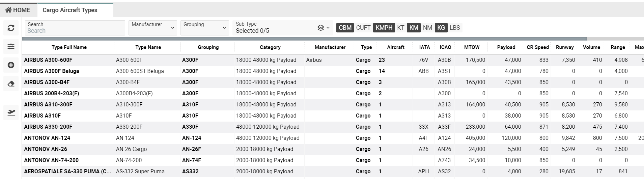The image size is (644, 179).
Task: Sort by the Payload column header
Action: tap(506, 47)
